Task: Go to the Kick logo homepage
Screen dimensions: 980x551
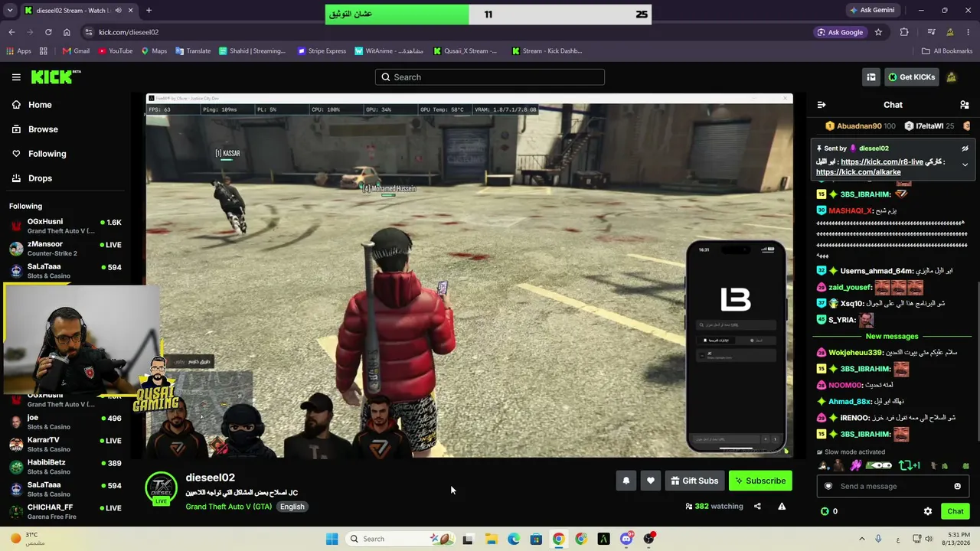Action: 55,77
